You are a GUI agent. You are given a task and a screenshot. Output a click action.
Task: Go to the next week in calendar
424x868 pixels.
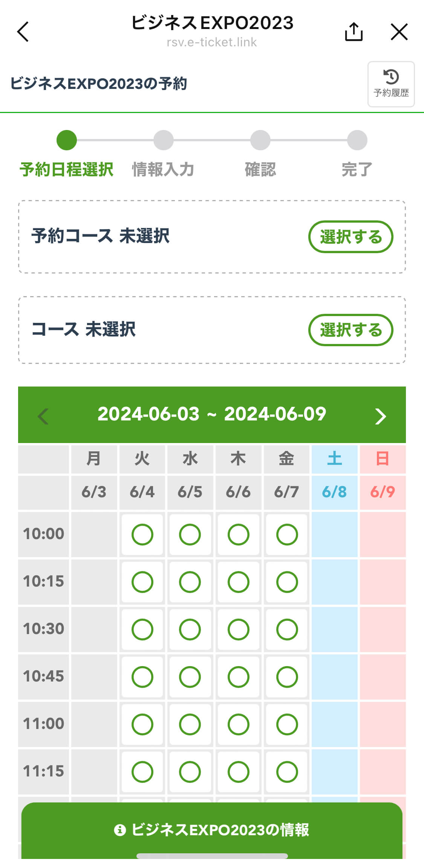(x=380, y=416)
